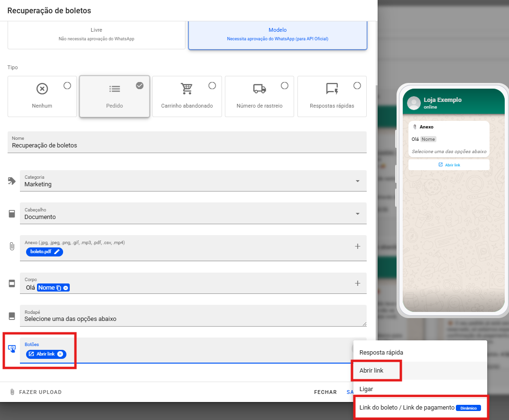Select Carrinho abandonado type option
Viewport: 509px width, 420px height.
tap(212, 86)
